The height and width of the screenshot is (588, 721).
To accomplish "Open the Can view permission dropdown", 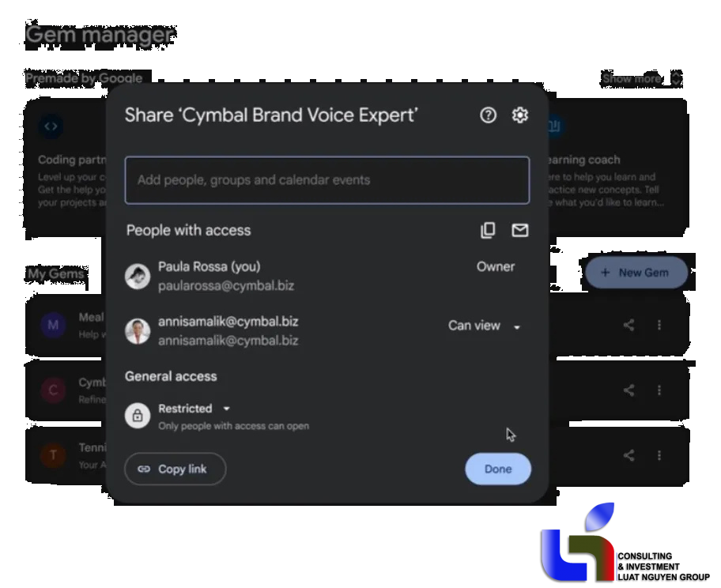I will (x=484, y=326).
